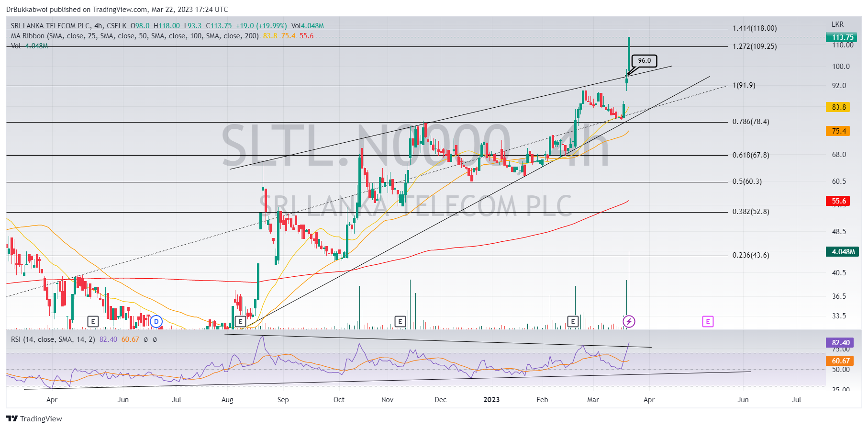Select the 0.5(60.3) Fibonacci level label

tap(747, 181)
